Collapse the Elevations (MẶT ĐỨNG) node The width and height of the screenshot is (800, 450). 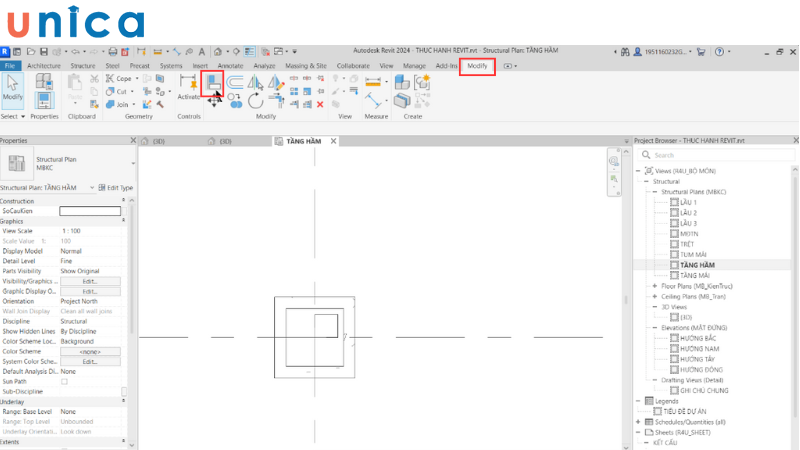(655, 327)
